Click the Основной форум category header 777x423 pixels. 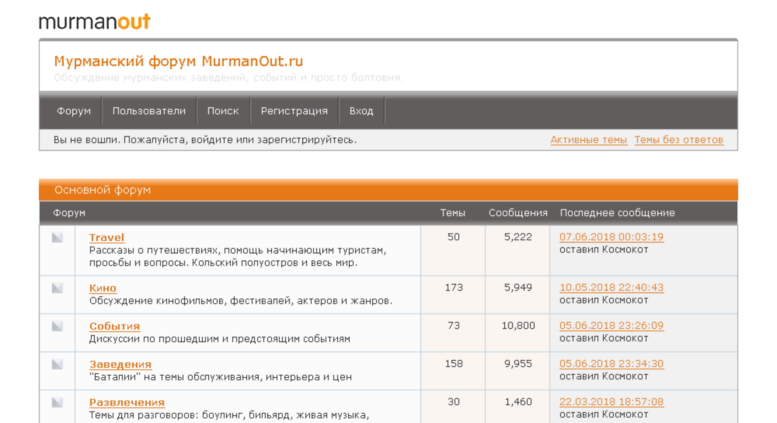[388, 190]
